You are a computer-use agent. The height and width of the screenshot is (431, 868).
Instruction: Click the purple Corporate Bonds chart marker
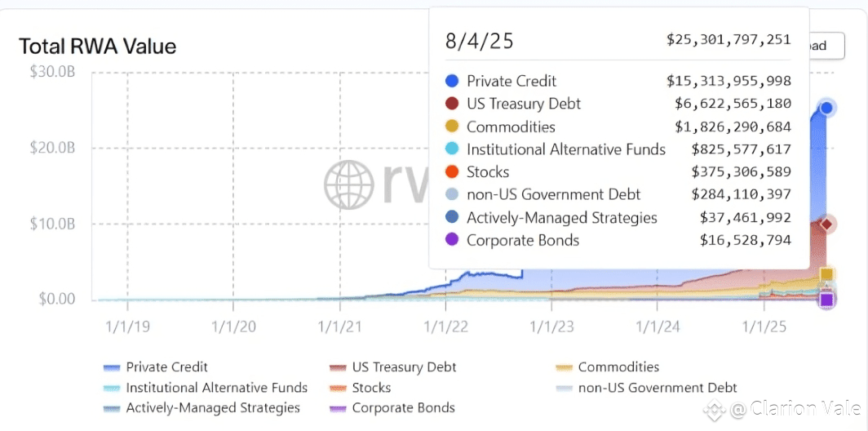[826, 300]
